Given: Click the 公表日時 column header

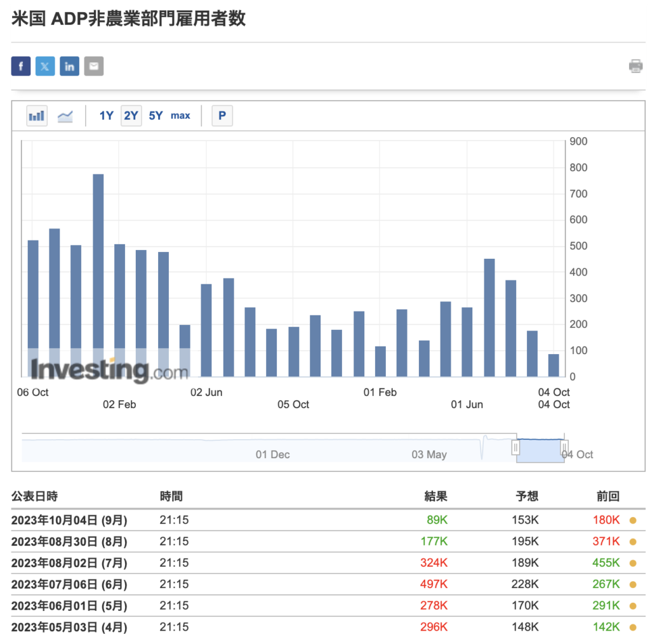Looking at the screenshot, I should click(x=35, y=496).
